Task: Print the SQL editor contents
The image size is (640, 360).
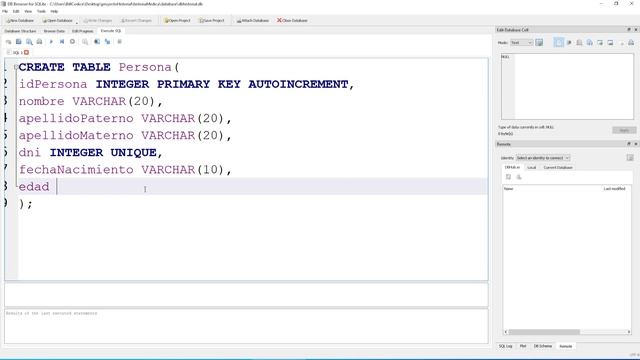Action: point(40,42)
